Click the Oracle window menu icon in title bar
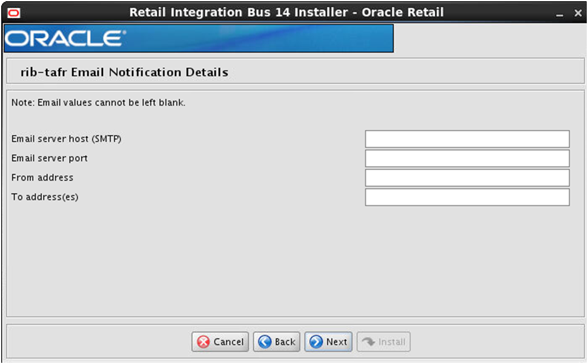This screenshot has width=588, height=364. 14,13
